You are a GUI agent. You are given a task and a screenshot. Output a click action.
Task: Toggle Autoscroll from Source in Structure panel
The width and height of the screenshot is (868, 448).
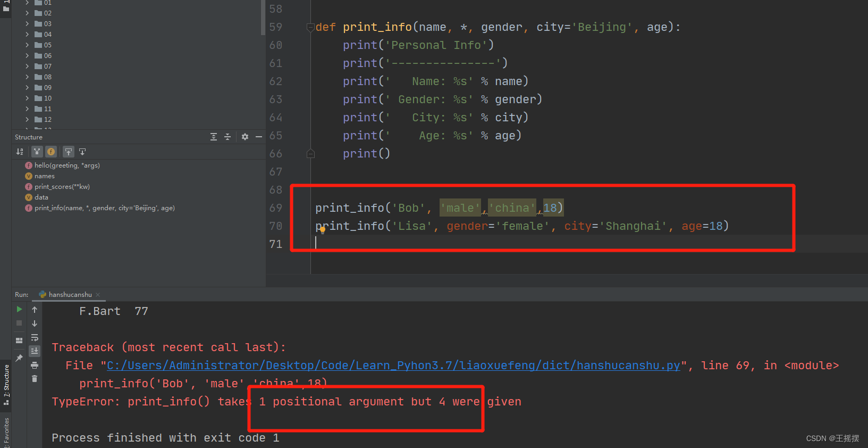[82, 152]
